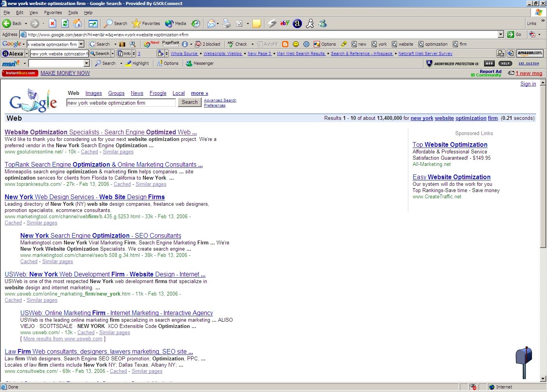Click the Go button beside address bar
Viewport: 547px width, 392px height.
tap(515, 34)
